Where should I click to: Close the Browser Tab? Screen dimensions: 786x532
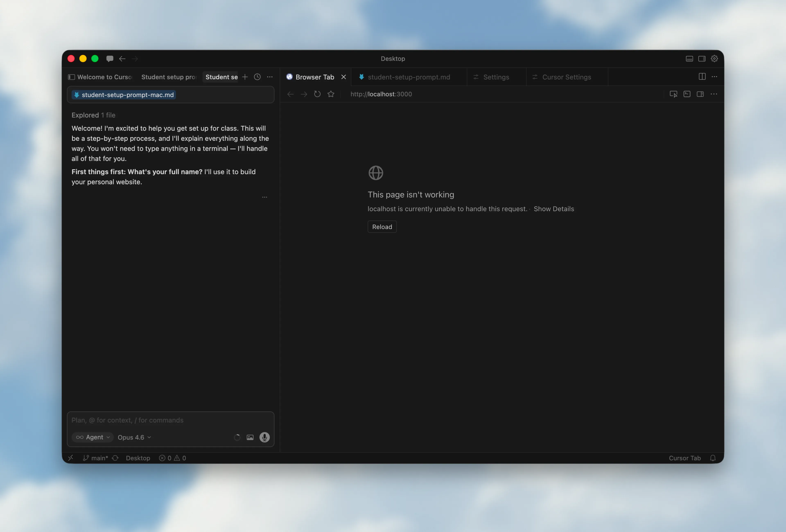coord(344,77)
